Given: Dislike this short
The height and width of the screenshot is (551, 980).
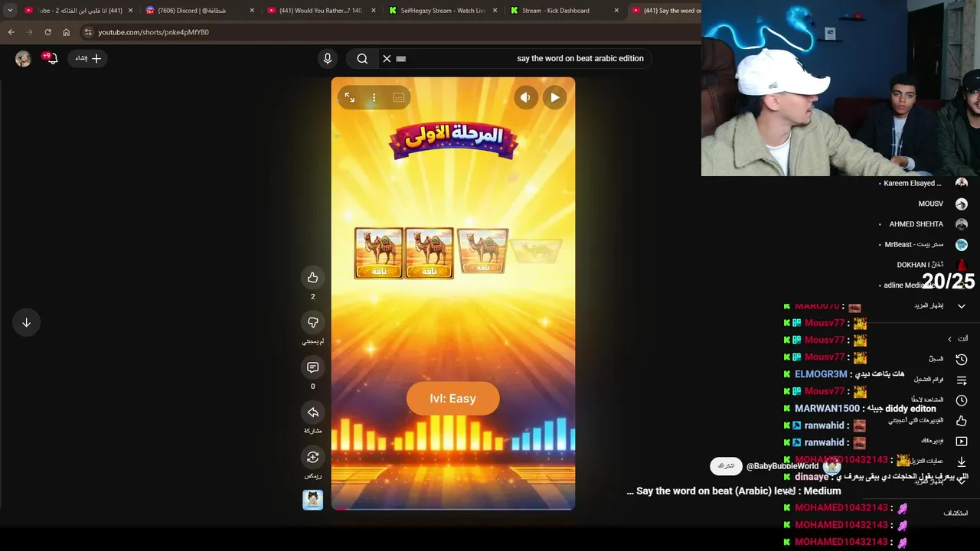Looking at the screenshot, I should [x=312, y=322].
